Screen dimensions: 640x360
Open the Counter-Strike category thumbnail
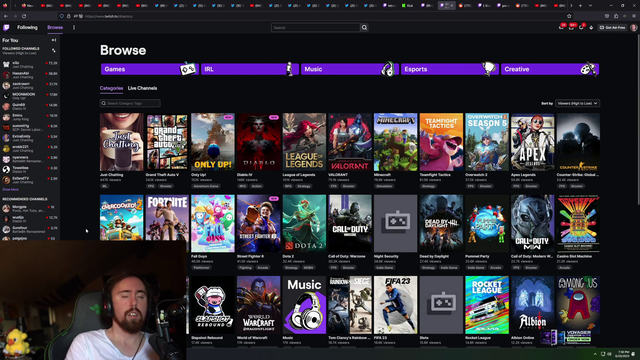pyautogui.click(x=578, y=142)
